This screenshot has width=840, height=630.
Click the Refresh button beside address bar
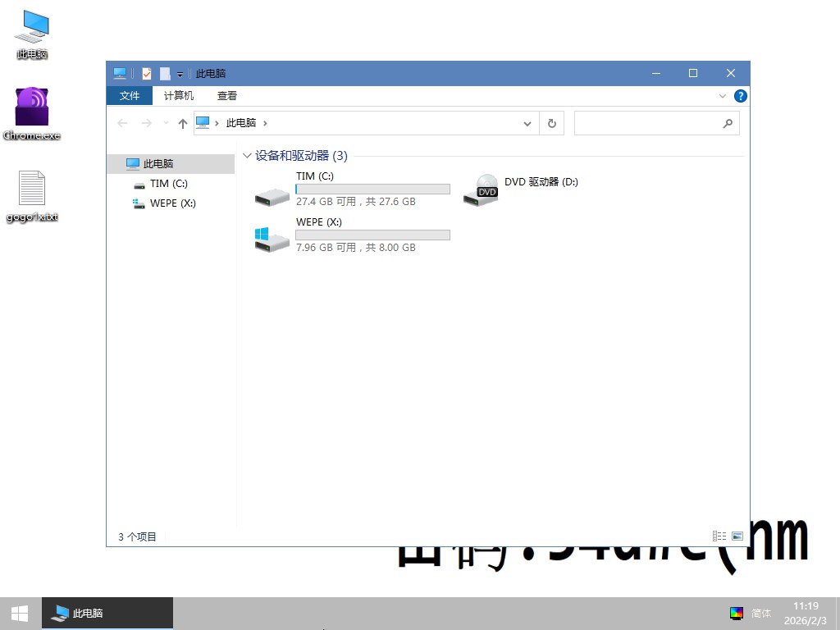[x=551, y=123]
